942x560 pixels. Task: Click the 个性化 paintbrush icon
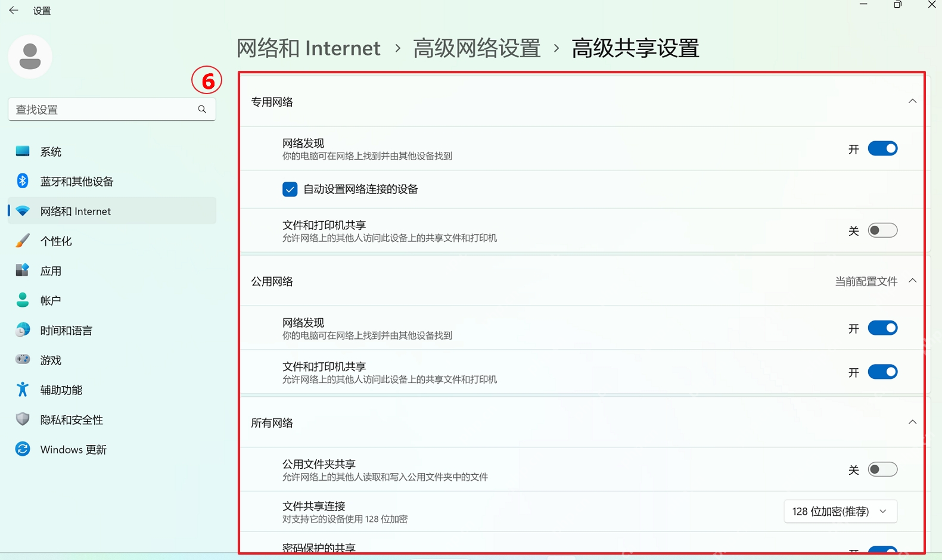[23, 241]
